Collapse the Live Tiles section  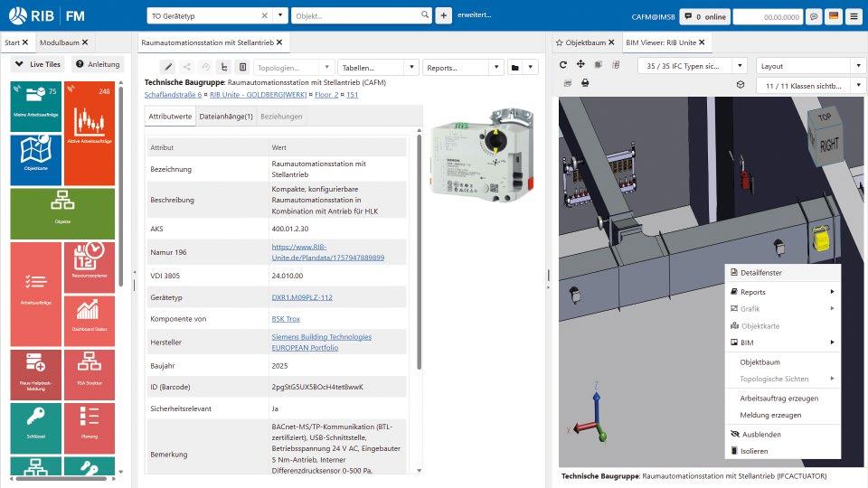click(38, 64)
